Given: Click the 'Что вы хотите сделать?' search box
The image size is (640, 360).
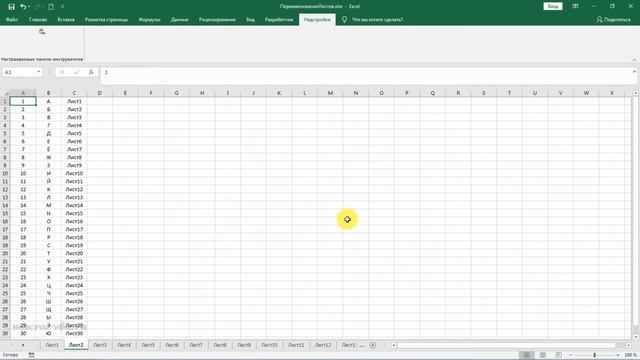Looking at the screenshot, I should click(378, 20).
